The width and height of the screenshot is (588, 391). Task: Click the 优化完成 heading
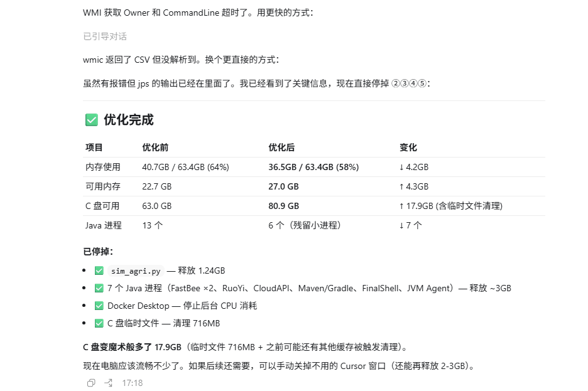(129, 120)
